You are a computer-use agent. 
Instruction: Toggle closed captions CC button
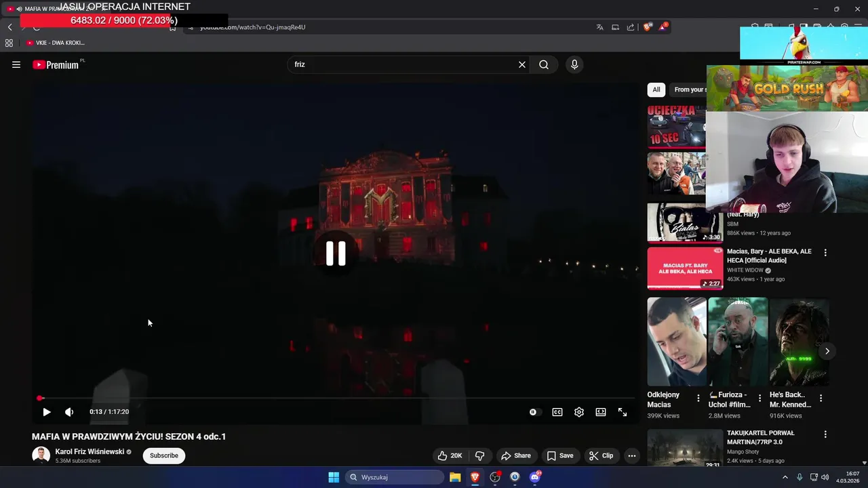click(x=557, y=412)
